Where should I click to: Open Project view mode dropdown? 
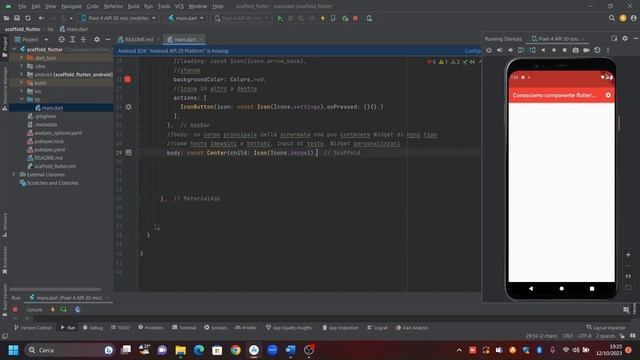point(31,40)
